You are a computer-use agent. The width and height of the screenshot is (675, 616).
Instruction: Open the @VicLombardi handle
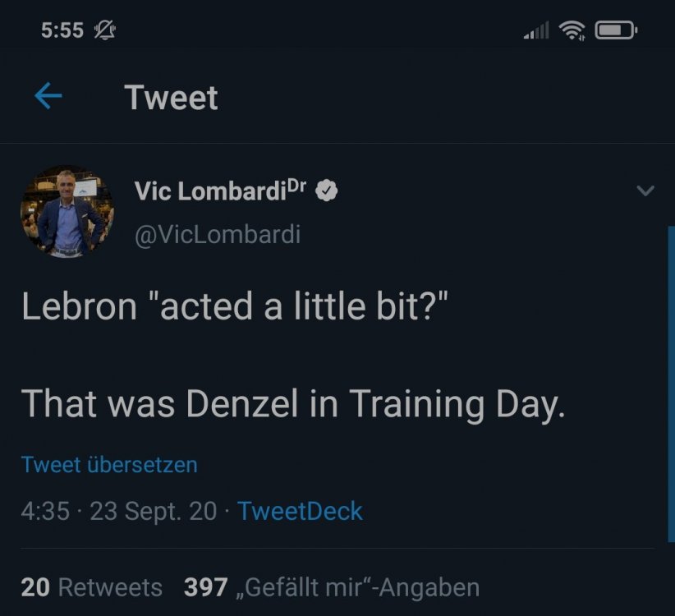[x=217, y=235]
